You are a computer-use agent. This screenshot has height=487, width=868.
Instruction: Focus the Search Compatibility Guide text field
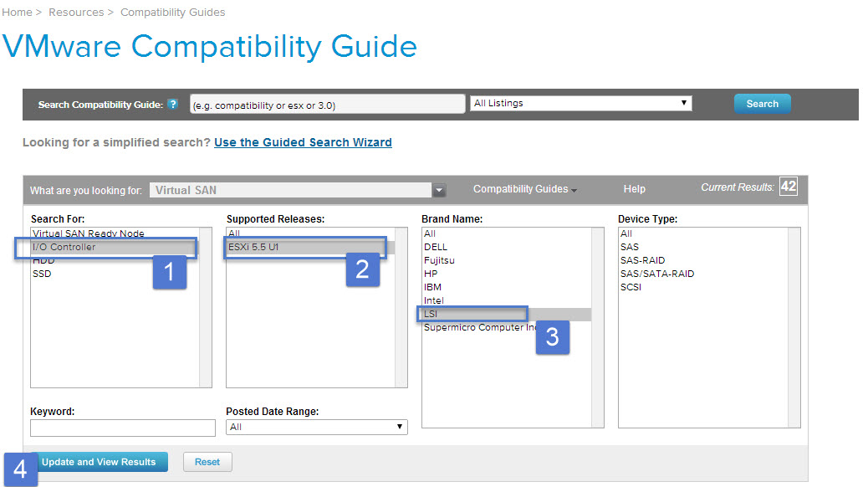pyautogui.click(x=327, y=104)
